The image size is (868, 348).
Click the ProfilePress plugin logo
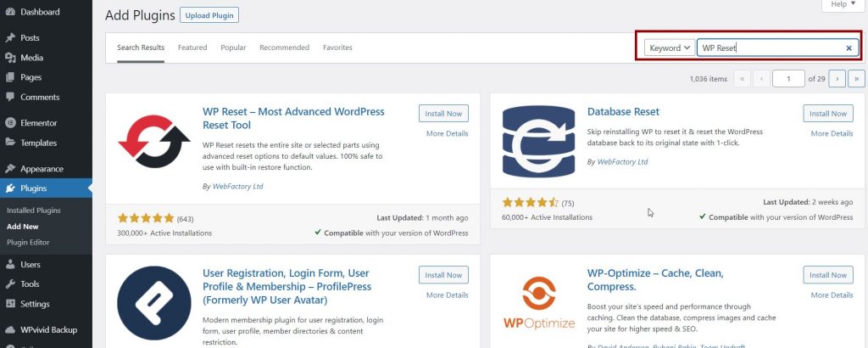coord(154,303)
